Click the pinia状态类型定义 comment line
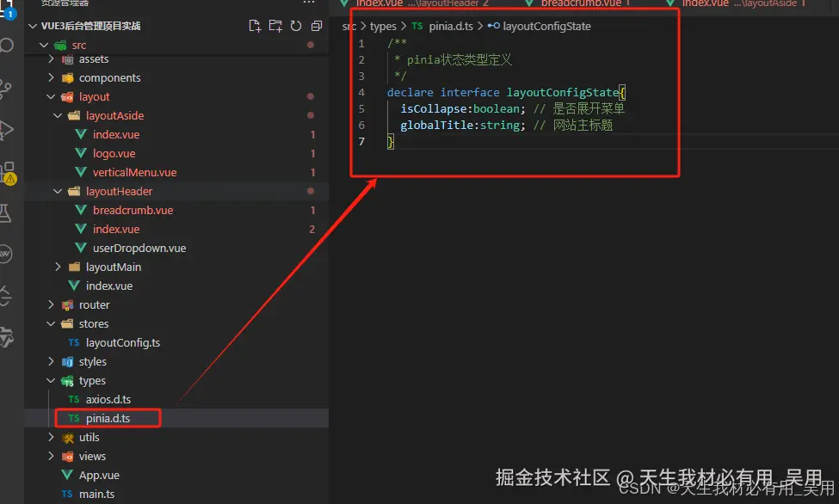839x504 pixels. (460, 60)
